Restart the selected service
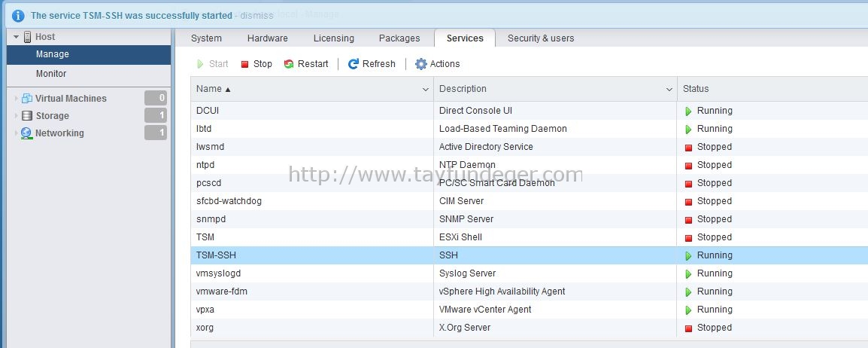 [306, 64]
